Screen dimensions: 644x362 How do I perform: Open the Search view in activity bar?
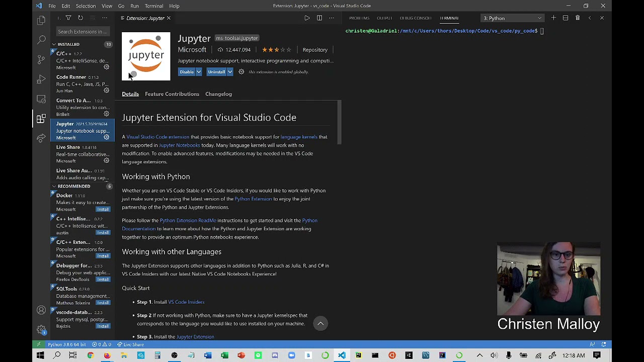(x=41, y=40)
